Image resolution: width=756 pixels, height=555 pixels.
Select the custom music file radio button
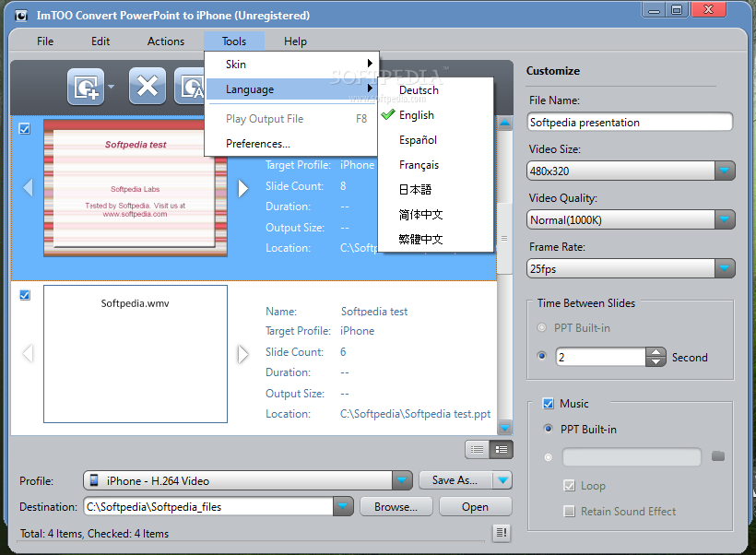tap(549, 457)
